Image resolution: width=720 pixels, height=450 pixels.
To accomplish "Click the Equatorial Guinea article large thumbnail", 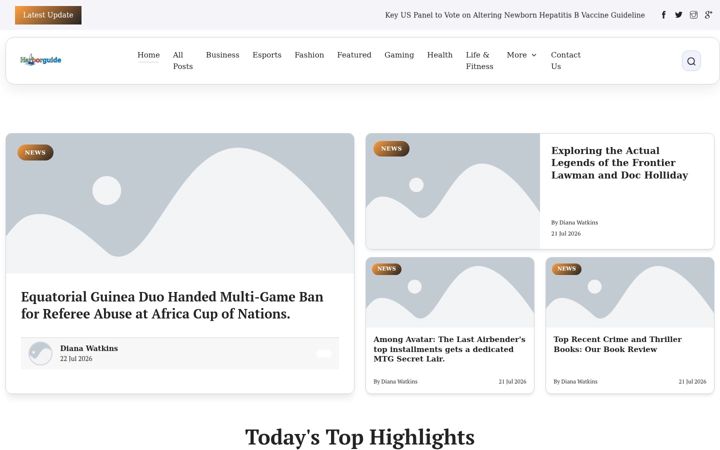I will point(180,203).
